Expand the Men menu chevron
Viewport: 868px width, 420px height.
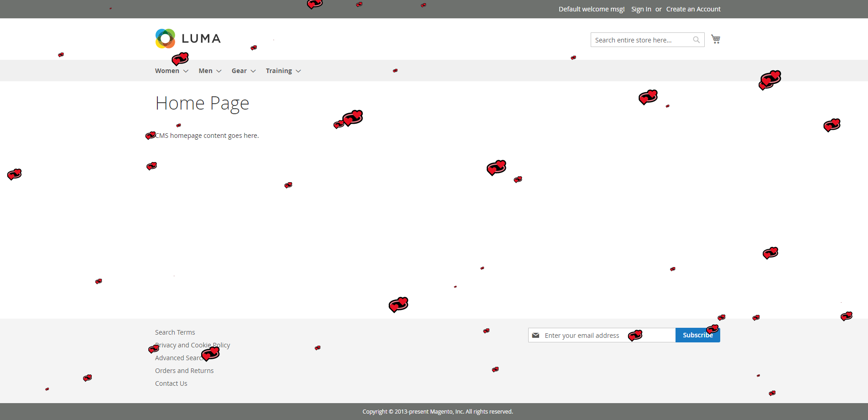[219, 71]
